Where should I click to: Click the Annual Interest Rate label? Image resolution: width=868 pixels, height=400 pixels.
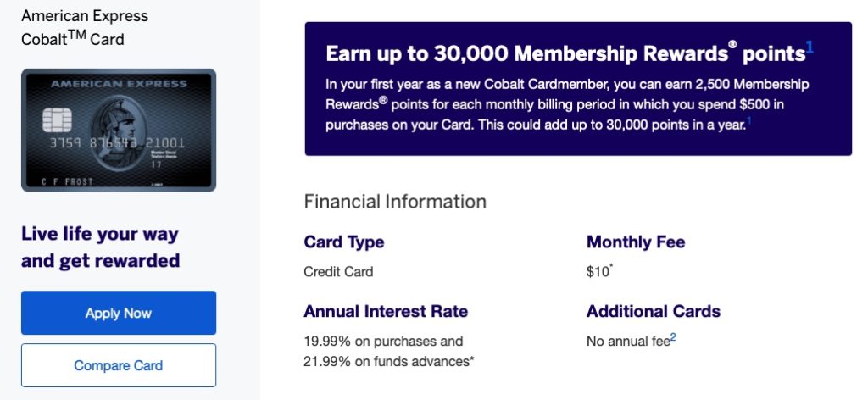pos(386,311)
